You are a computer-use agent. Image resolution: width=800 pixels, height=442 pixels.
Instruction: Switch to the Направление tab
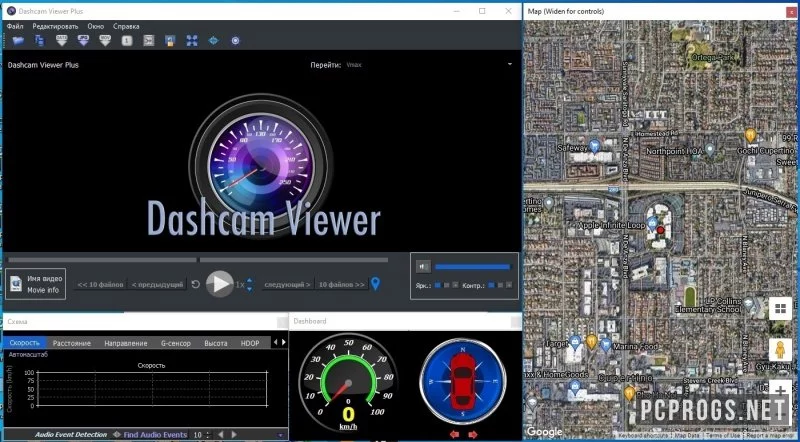pyautogui.click(x=126, y=343)
